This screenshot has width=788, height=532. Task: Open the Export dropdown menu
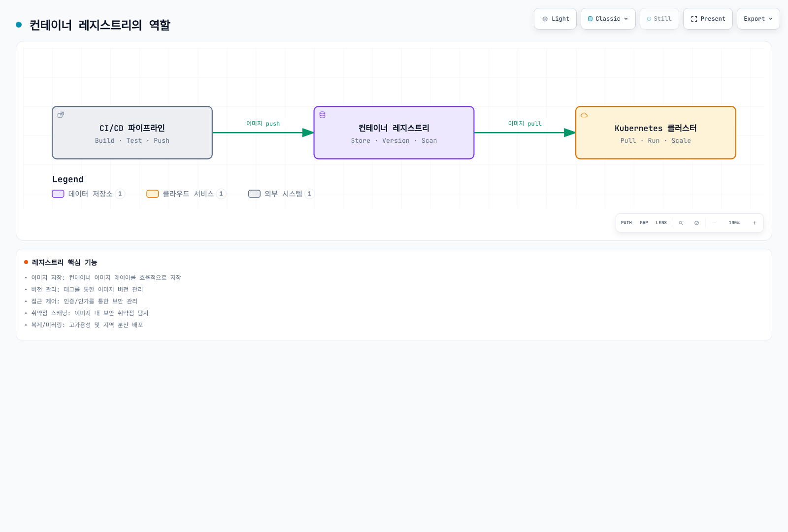click(x=758, y=19)
